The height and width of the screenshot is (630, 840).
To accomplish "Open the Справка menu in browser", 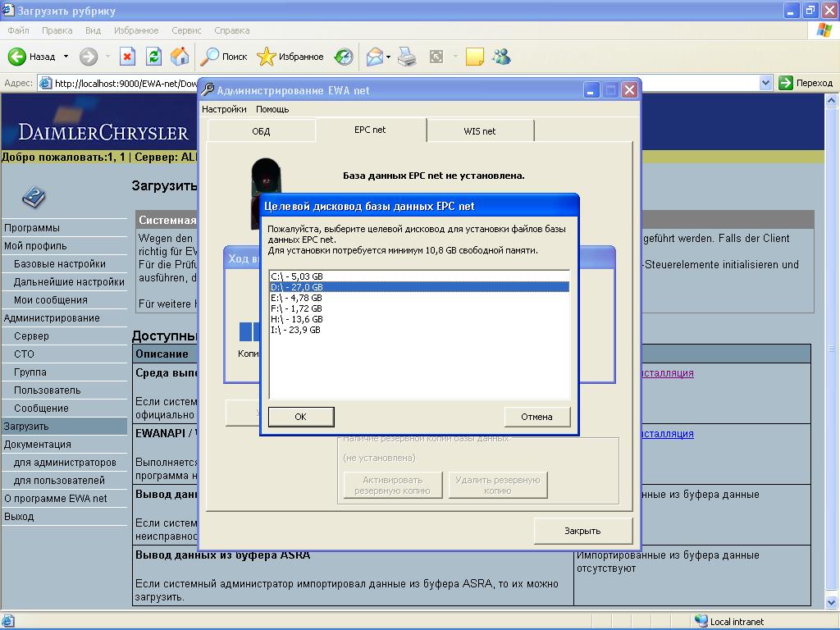I will tap(232, 30).
